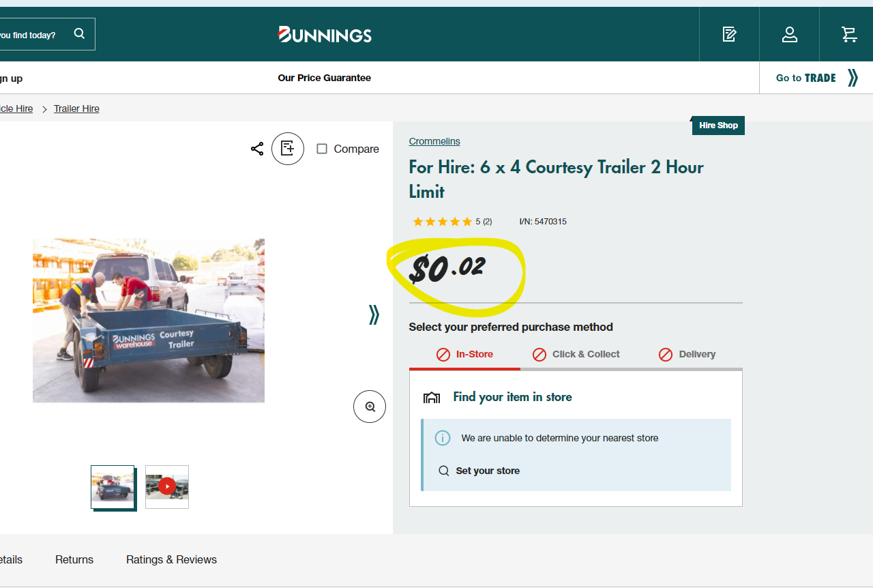
Task: Click 'Find your item in store' heading
Action: pos(512,397)
